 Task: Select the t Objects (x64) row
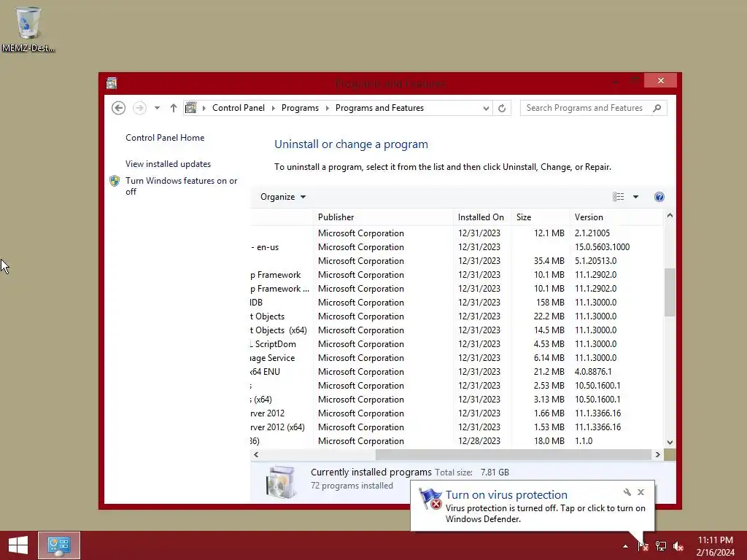click(x=457, y=330)
